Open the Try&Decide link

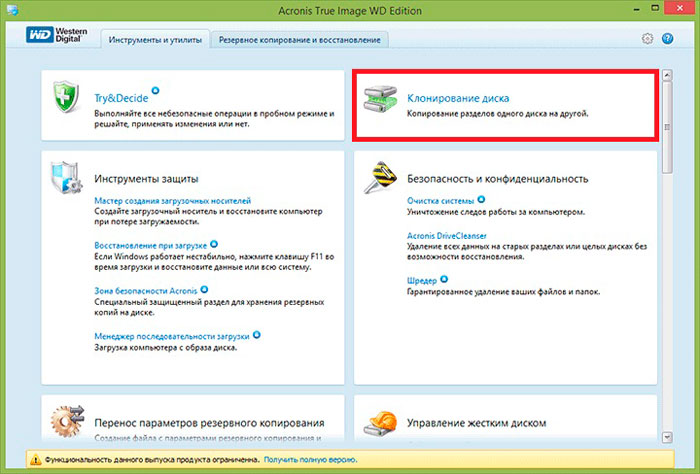pos(121,98)
